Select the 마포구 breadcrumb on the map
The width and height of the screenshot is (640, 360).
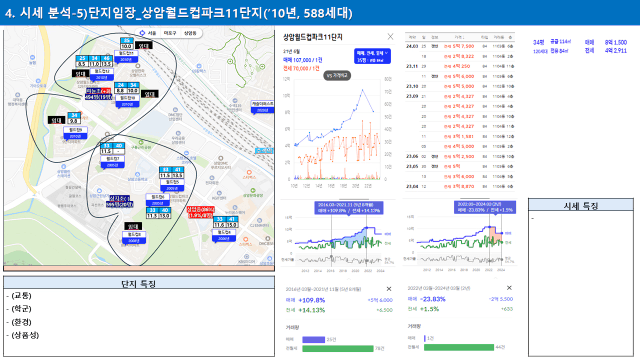pos(170,33)
